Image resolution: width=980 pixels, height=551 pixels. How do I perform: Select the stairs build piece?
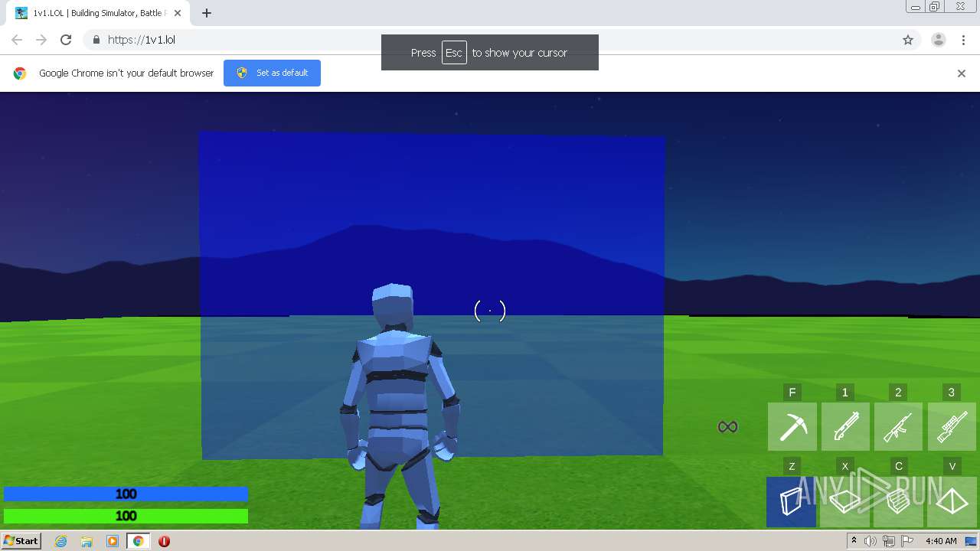[x=898, y=502]
